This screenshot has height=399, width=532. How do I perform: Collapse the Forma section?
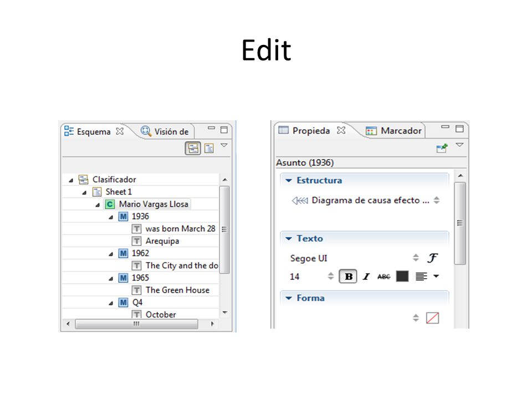(289, 298)
